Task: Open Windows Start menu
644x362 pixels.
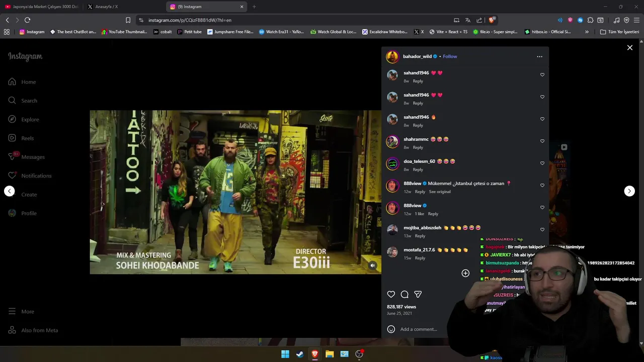Action: click(x=285, y=354)
